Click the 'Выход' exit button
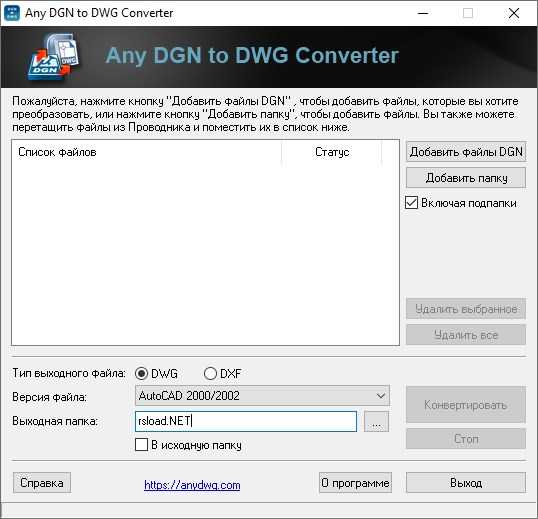This screenshot has width=538, height=519. [466, 483]
